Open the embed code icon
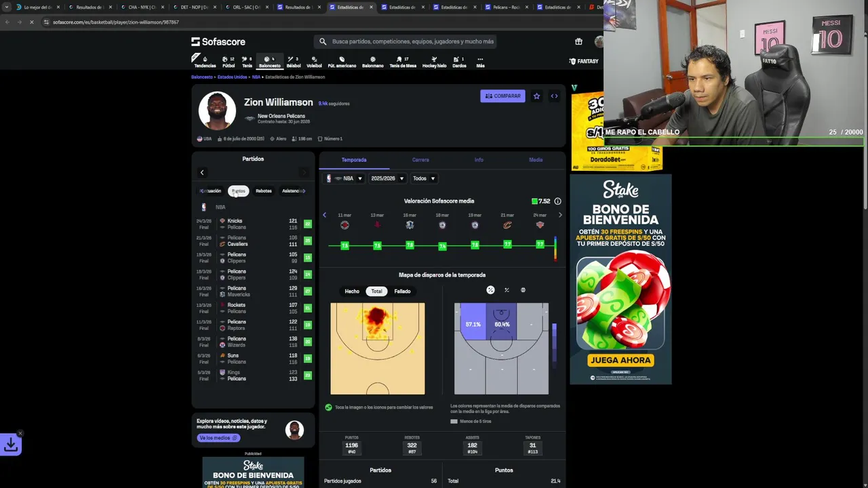Screen dimensions: 868x488 click(x=554, y=96)
